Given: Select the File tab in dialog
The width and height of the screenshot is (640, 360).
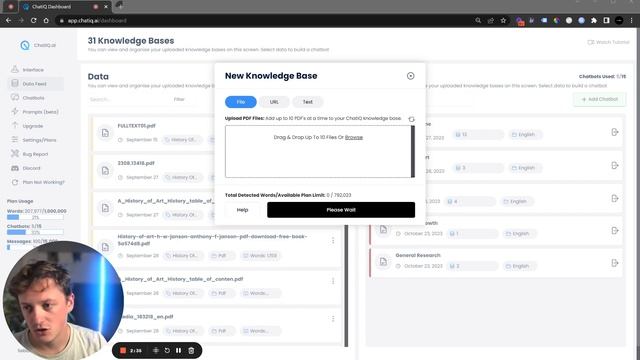Looking at the screenshot, I should [240, 102].
